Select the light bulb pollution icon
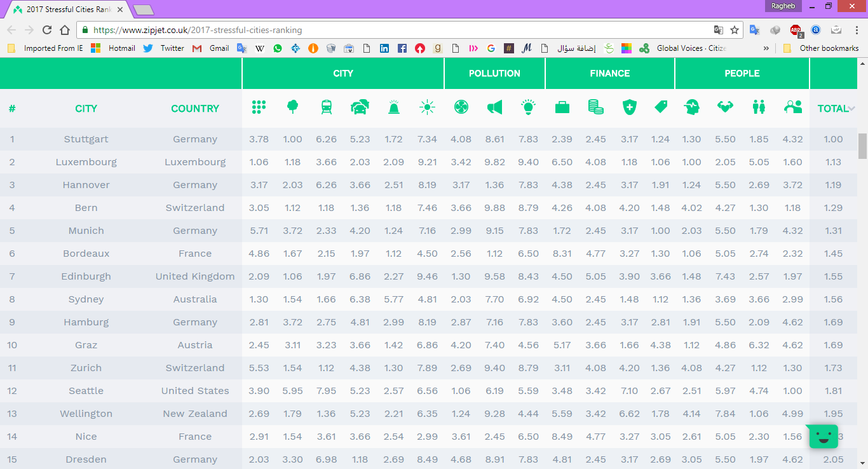The width and height of the screenshot is (868, 469). coord(528,108)
